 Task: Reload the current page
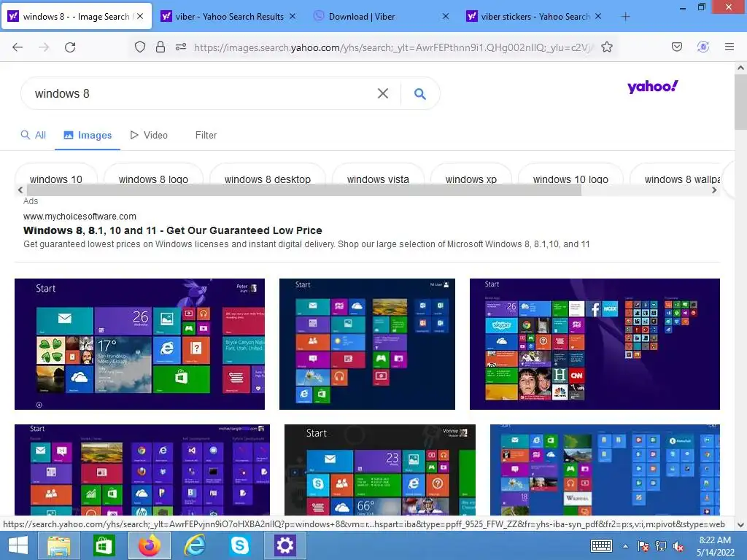pos(70,47)
